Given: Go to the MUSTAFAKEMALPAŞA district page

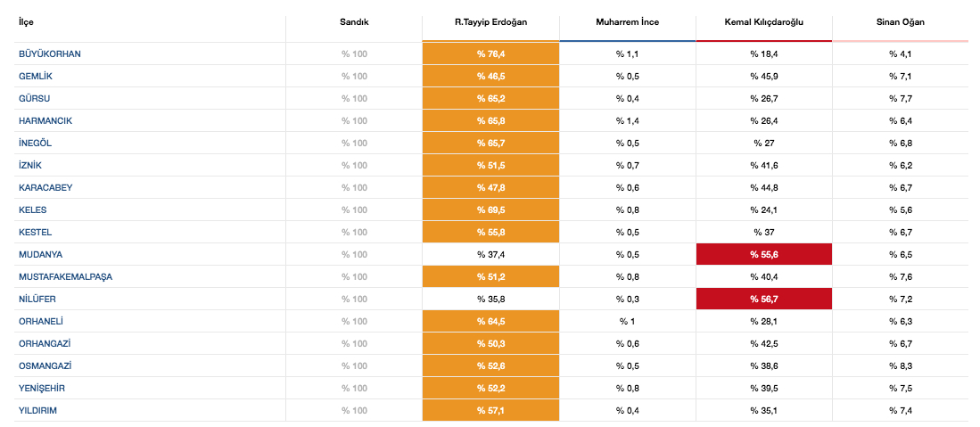Looking at the screenshot, I should click(x=65, y=277).
